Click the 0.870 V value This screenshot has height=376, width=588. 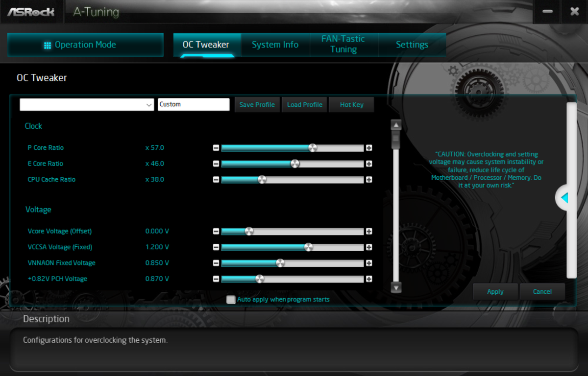point(157,279)
